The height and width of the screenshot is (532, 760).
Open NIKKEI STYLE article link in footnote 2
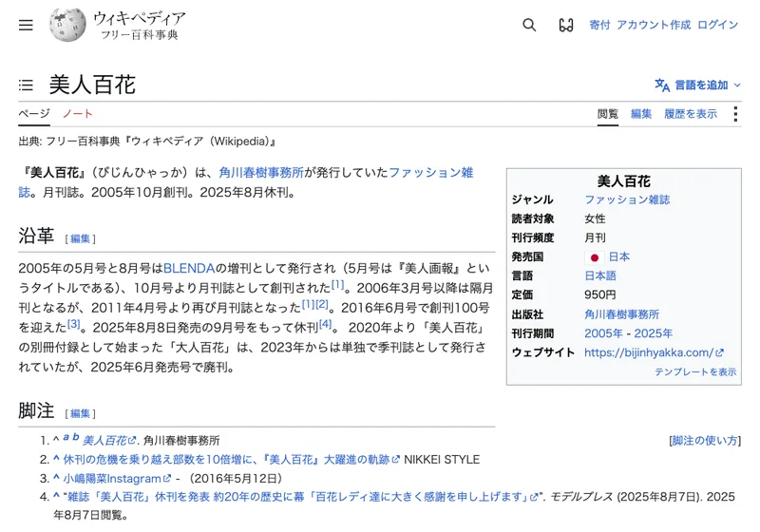pos(232,459)
